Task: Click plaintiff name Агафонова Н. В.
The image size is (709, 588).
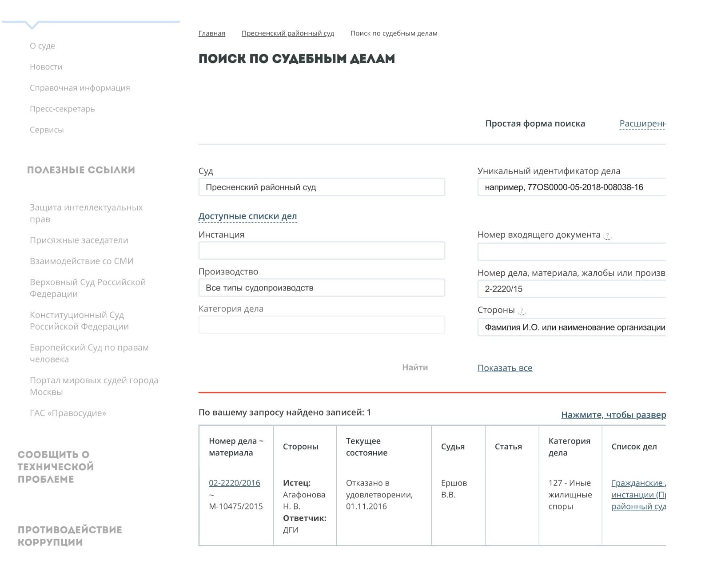Action: (x=304, y=501)
